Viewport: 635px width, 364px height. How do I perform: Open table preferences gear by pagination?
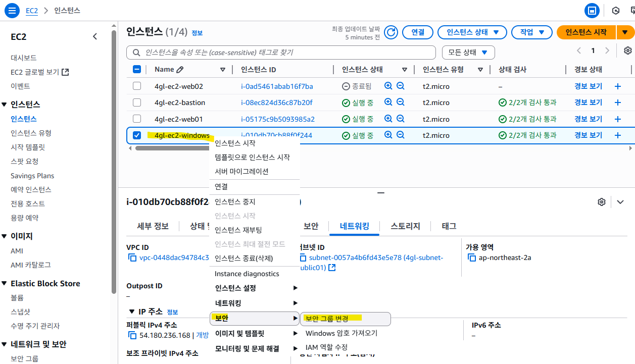click(628, 50)
